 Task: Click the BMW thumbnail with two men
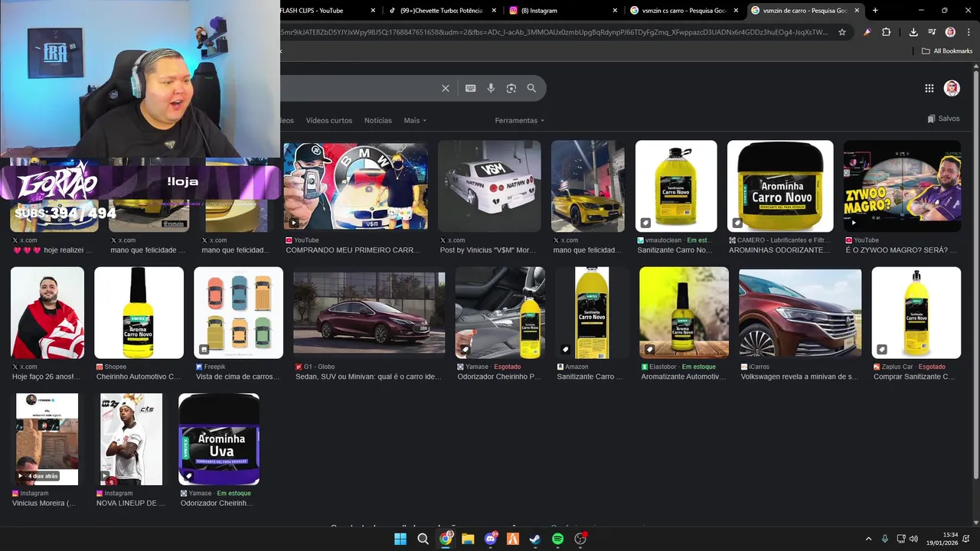tap(356, 186)
